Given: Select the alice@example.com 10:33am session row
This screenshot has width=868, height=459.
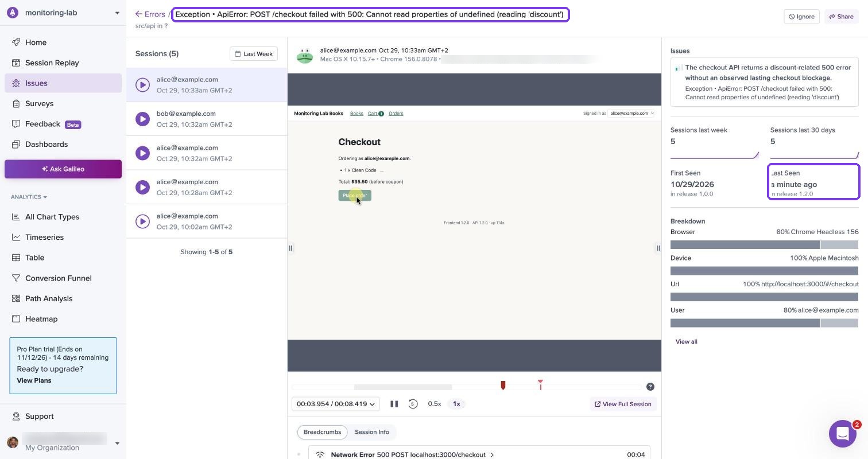Looking at the screenshot, I should tap(207, 85).
